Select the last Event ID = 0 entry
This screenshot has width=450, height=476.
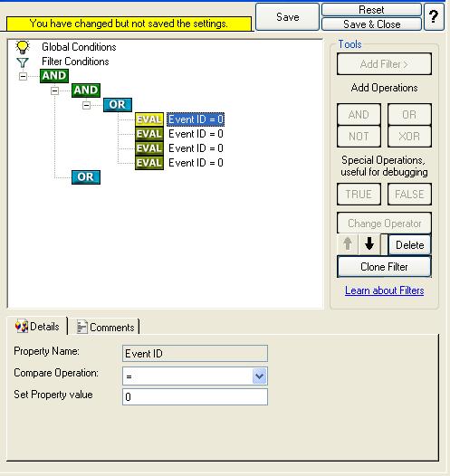pyautogui.click(x=196, y=163)
